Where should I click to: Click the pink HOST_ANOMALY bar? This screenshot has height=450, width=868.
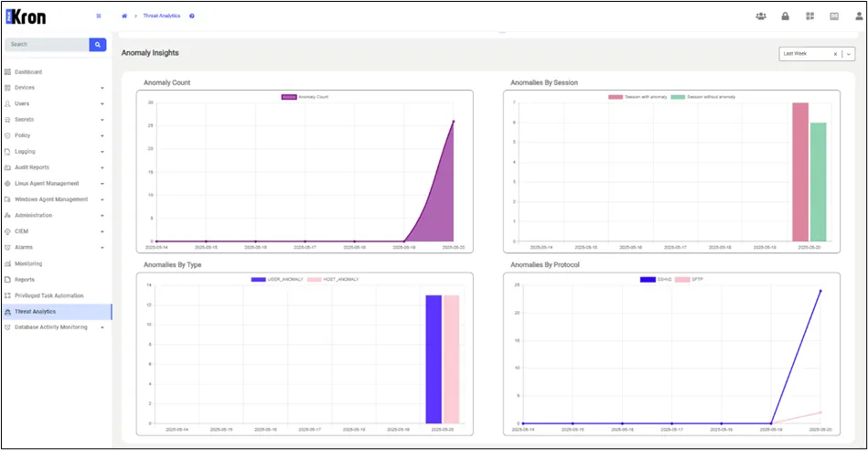coord(451,359)
